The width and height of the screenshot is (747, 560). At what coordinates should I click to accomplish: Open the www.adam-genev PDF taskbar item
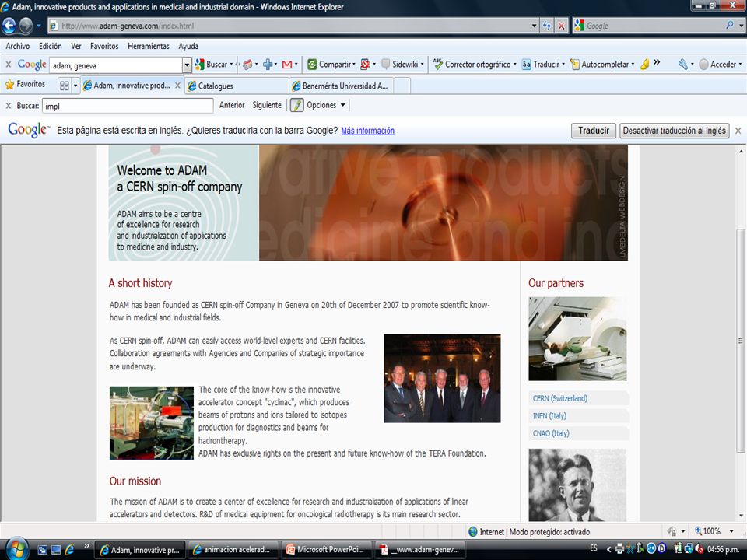[x=420, y=550]
